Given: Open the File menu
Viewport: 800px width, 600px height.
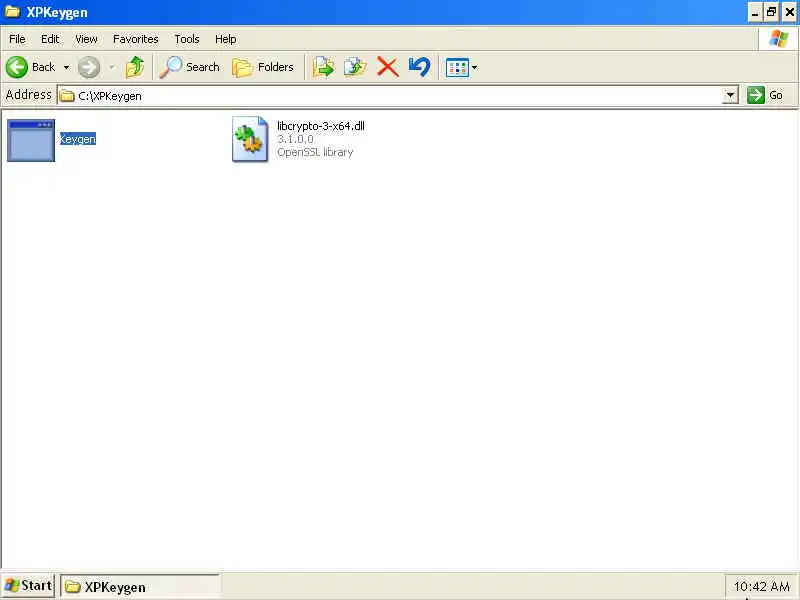Looking at the screenshot, I should (x=17, y=39).
